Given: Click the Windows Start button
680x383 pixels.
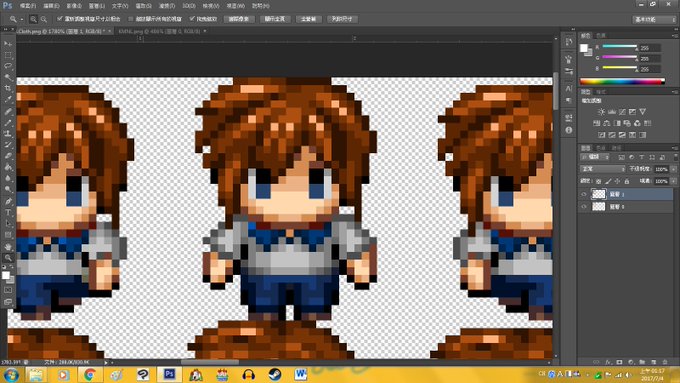Looking at the screenshot, I should 10,374.
